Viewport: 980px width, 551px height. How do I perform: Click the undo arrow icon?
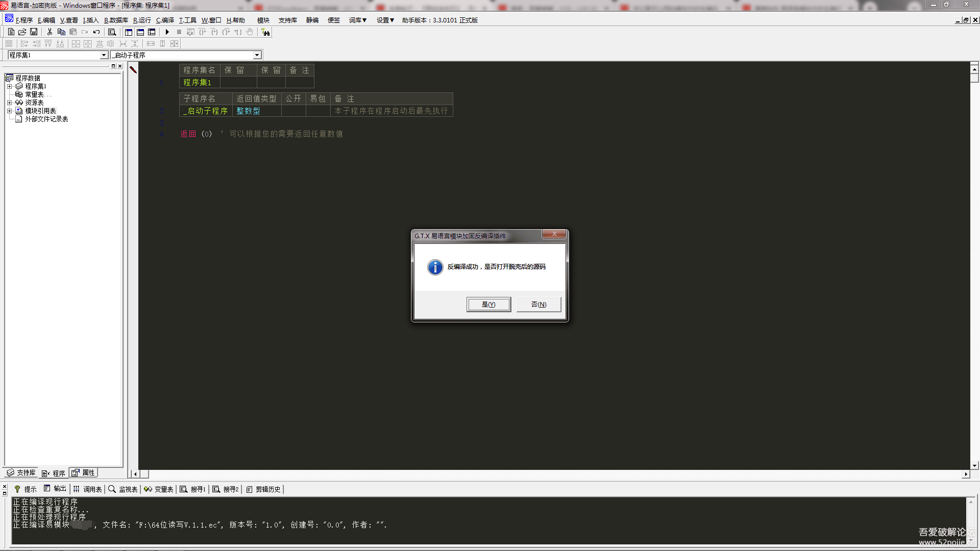(96, 32)
